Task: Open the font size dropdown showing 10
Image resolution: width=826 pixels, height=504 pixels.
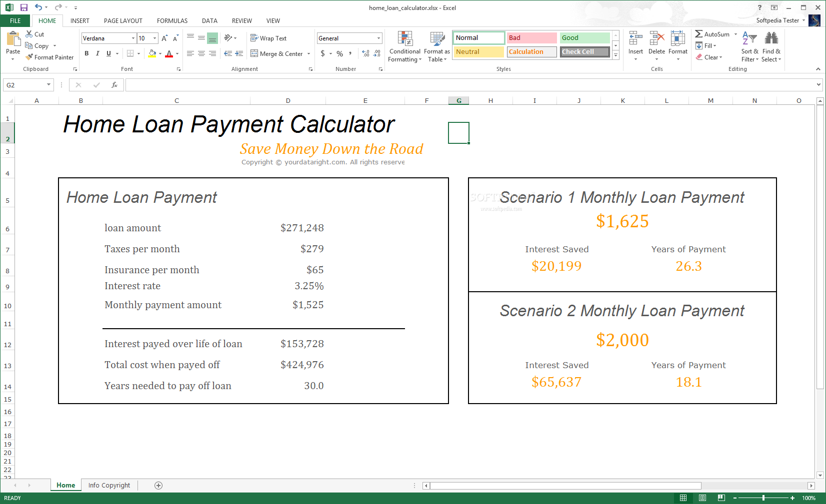Action: point(155,38)
